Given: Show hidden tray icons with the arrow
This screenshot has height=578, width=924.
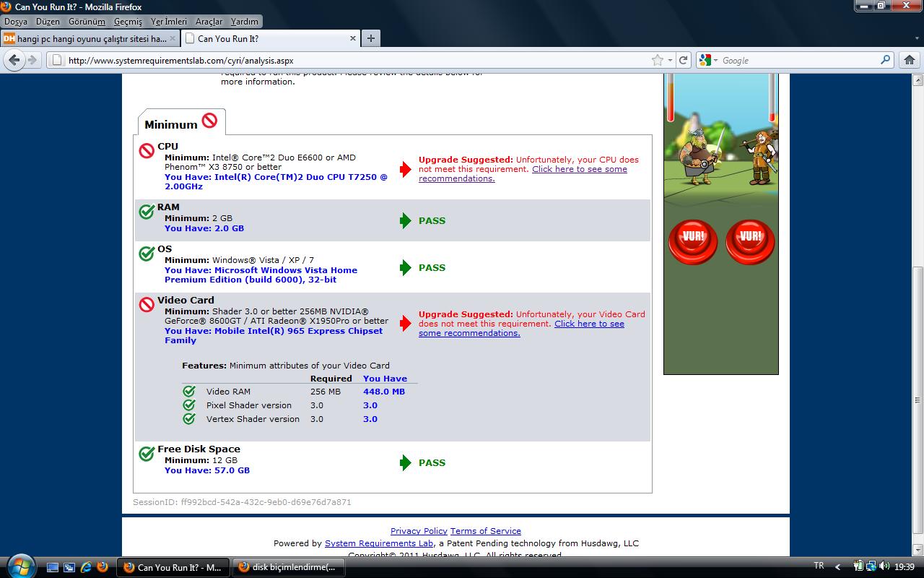Looking at the screenshot, I should coord(837,567).
